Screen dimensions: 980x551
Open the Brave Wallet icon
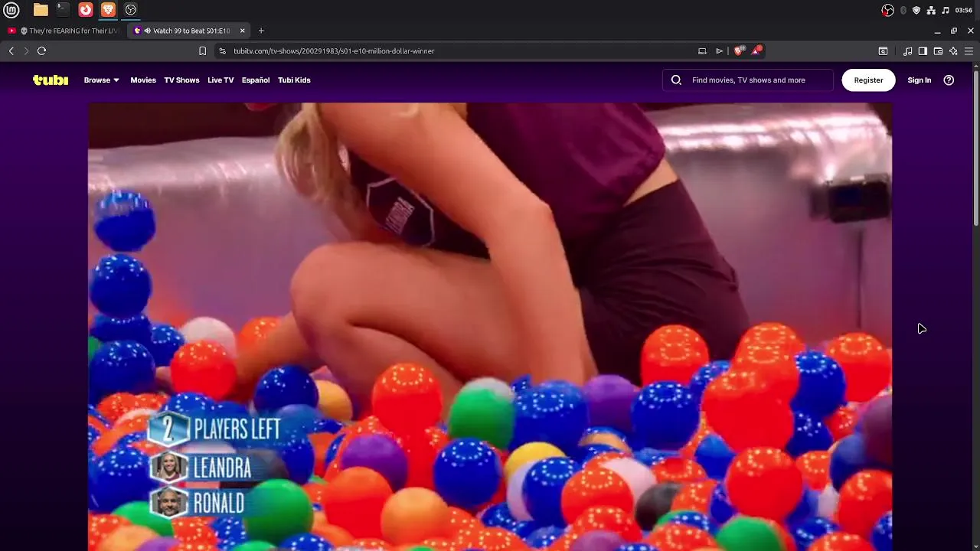938,51
